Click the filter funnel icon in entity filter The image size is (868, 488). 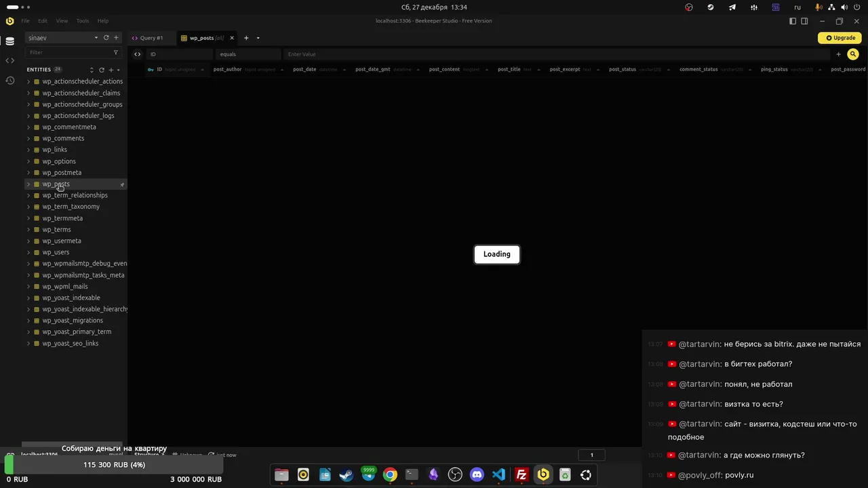coord(115,52)
